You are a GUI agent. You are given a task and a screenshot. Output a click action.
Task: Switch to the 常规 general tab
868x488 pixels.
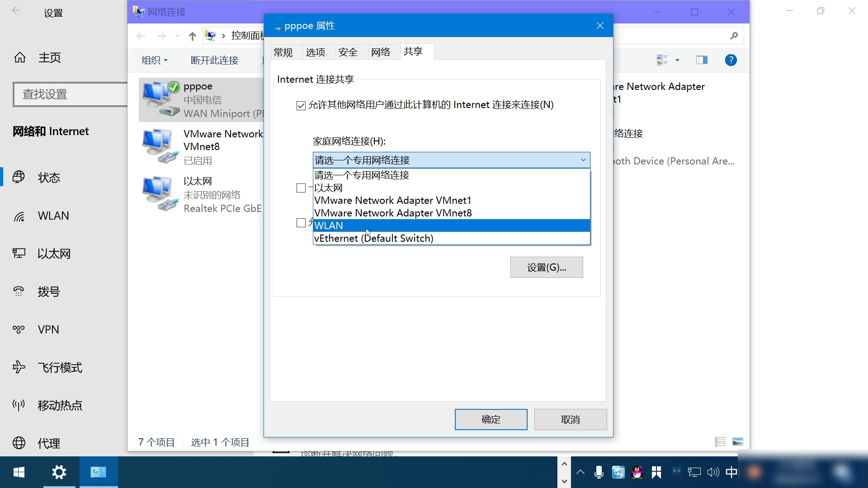[283, 52]
